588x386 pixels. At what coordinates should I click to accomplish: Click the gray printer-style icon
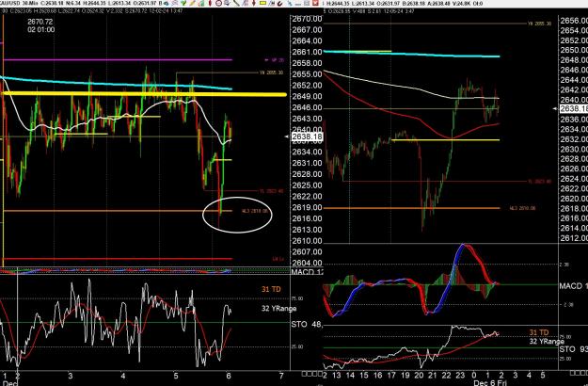point(228,4)
